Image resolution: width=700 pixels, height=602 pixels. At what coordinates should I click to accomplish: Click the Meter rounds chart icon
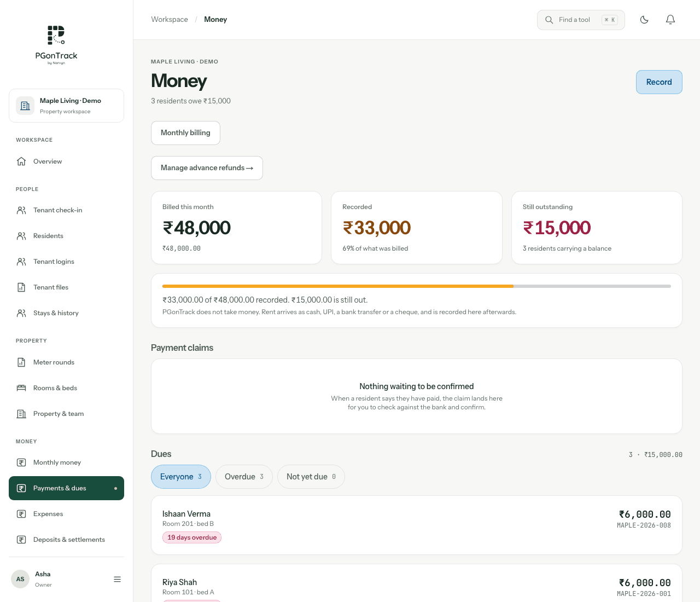21,362
